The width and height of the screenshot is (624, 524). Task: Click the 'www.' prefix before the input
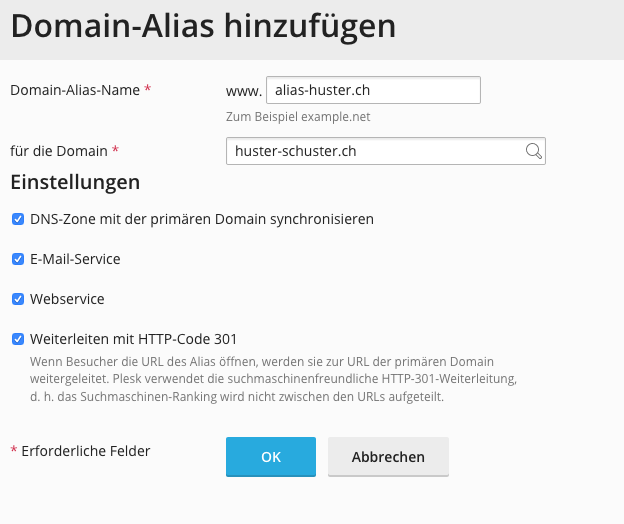pyautogui.click(x=243, y=91)
